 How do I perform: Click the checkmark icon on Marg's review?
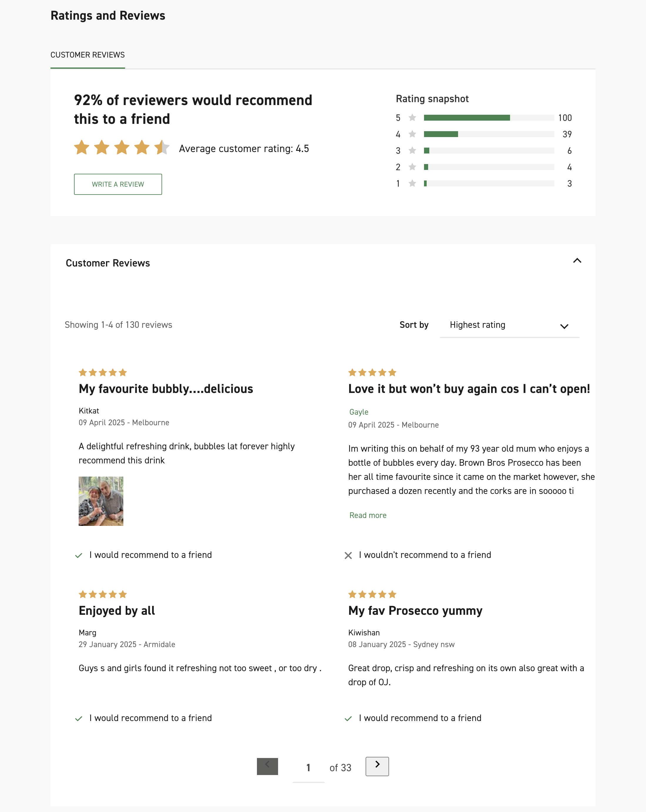(79, 719)
